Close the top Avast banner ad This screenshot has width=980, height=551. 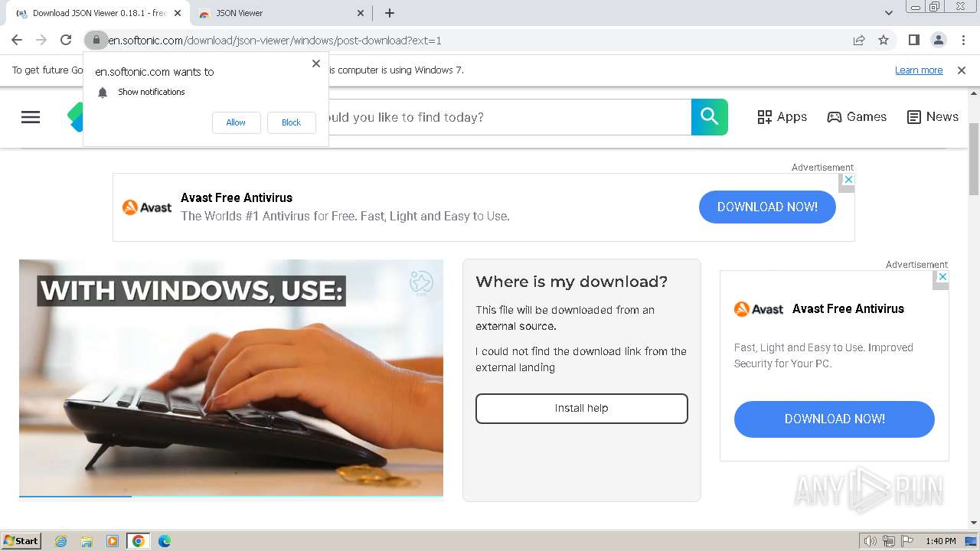[847, 179]
